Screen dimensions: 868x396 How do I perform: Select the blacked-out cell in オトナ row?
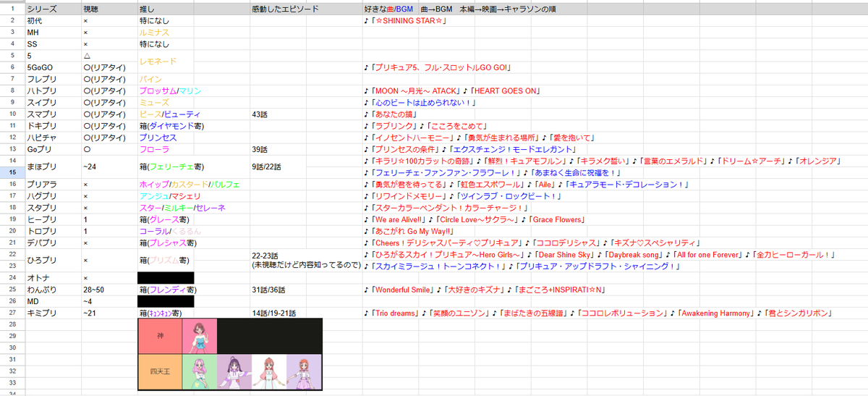[x=166, y=278]
